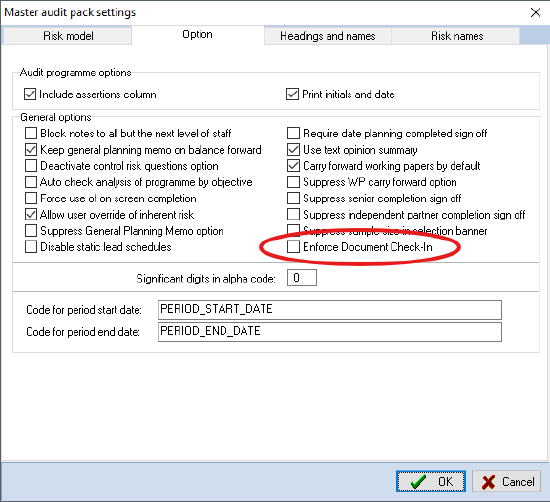550x502 pixels.
Task: Uncheck Use text opinion summary
Action: point(293,150)
